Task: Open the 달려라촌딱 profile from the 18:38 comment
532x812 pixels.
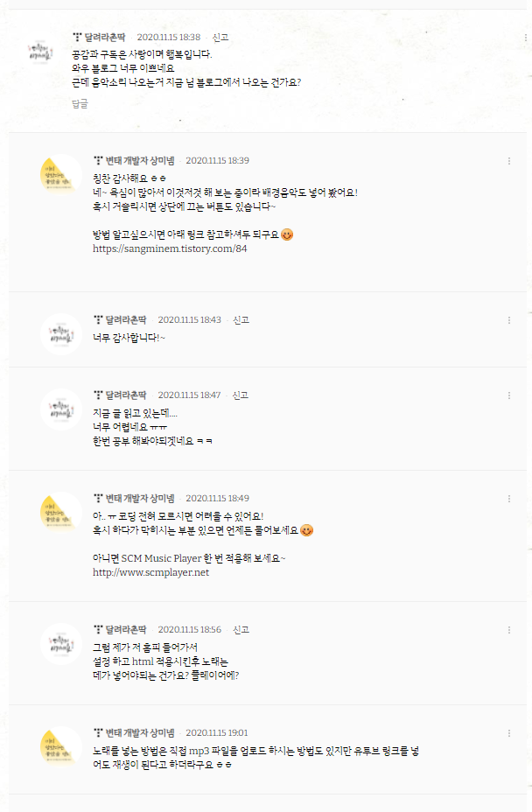Action: coord(105,38)
